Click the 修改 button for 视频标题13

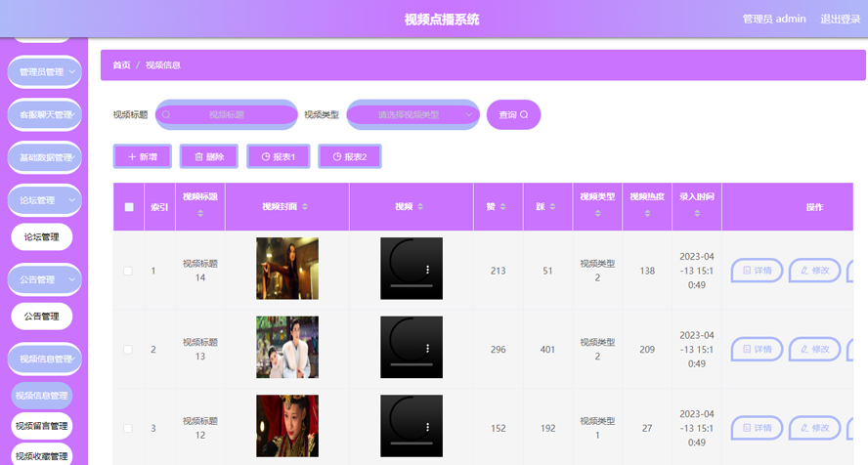(815, 349)
